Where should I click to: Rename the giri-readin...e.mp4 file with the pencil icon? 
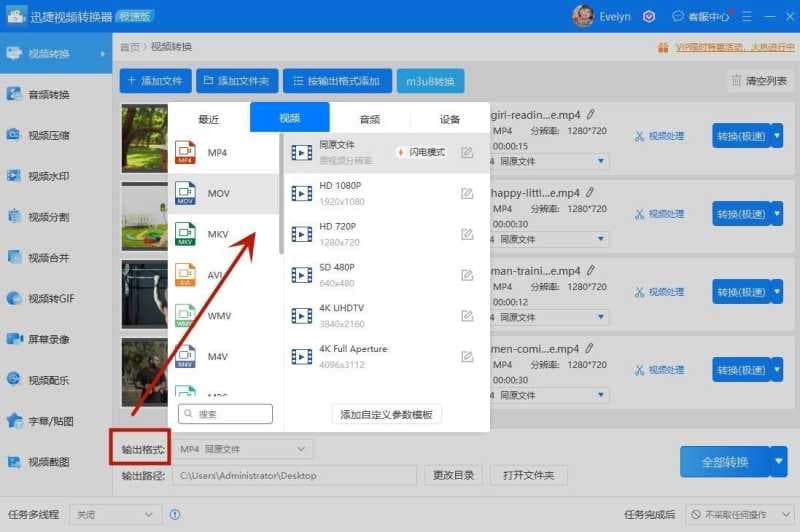point(591,114)
